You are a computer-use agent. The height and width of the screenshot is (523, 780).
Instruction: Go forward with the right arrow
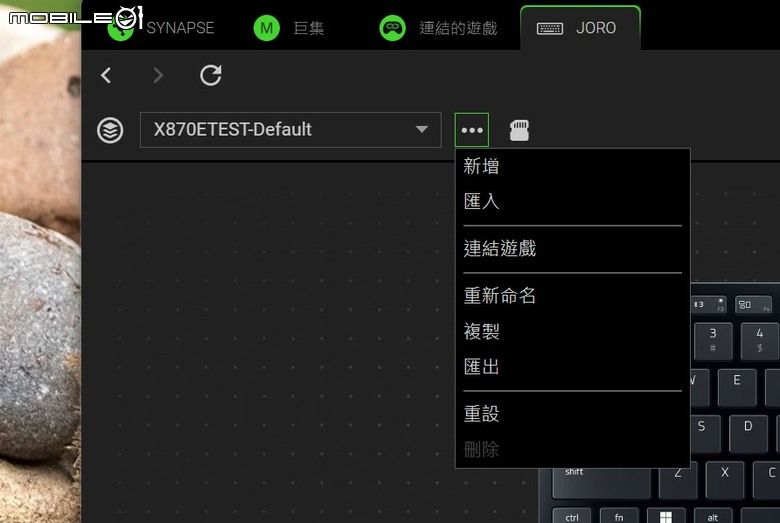click(158, 76)
